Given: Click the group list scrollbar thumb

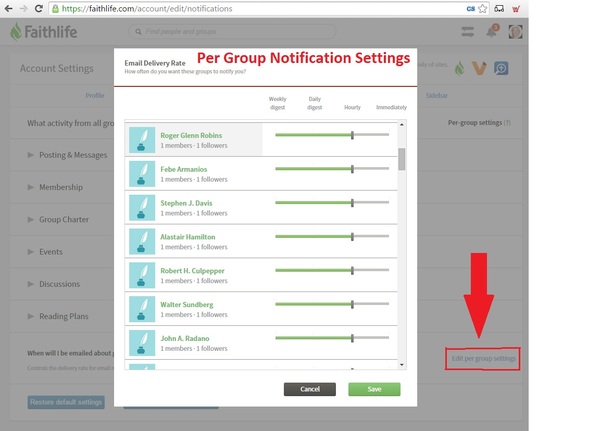Looking at the screenshot, I should click(x=401, y=159).
